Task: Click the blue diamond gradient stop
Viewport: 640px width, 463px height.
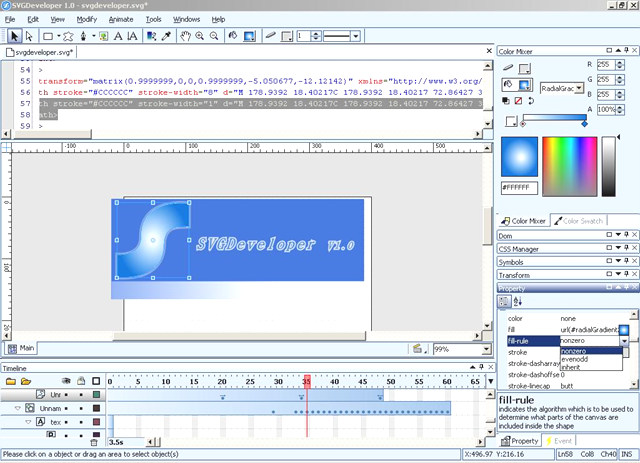Action: coord(584,123)
